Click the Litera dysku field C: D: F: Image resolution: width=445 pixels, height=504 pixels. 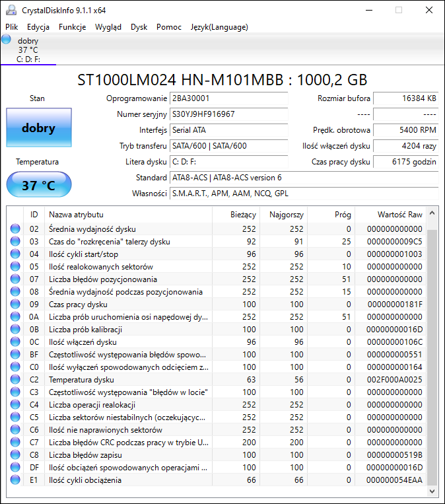(x=228, y=162)
